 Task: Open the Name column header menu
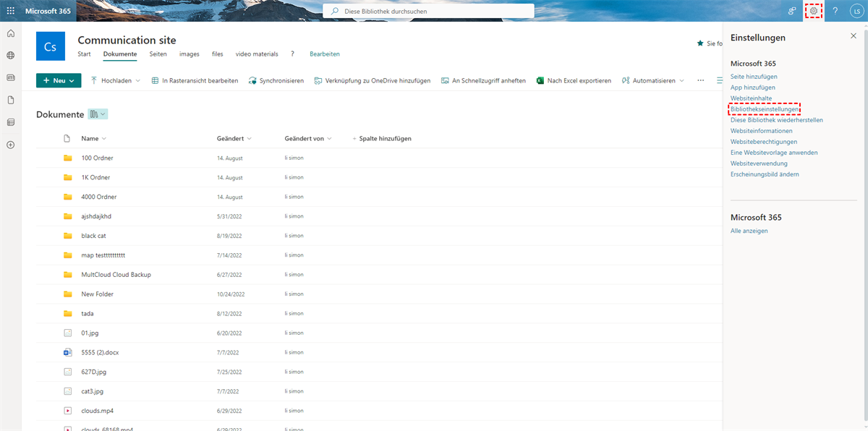pos(93,138)
